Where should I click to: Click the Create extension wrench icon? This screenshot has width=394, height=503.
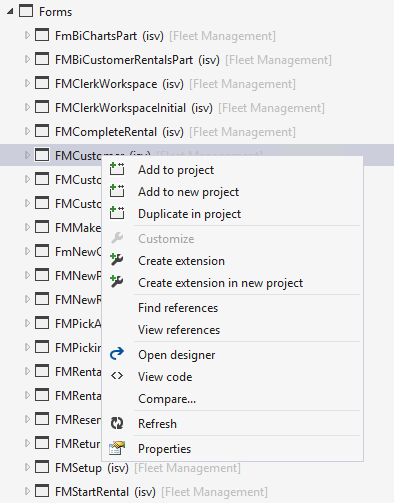(117, 260)
